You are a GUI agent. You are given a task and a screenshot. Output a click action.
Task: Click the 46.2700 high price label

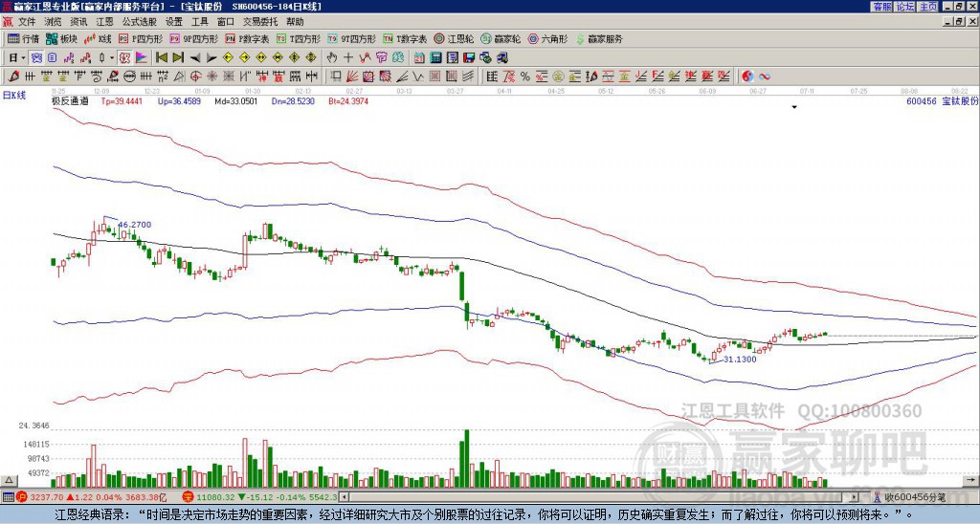tap(134, 225)
